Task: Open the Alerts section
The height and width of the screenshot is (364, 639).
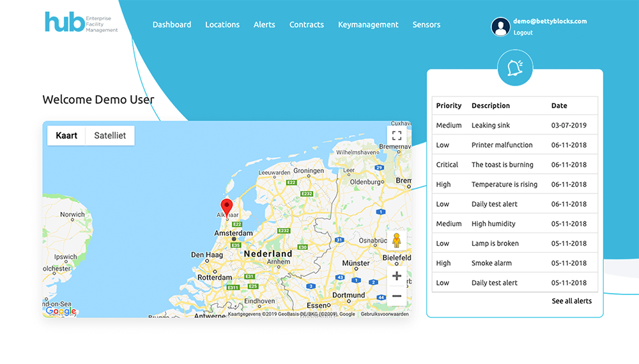Action: point(264,24)
